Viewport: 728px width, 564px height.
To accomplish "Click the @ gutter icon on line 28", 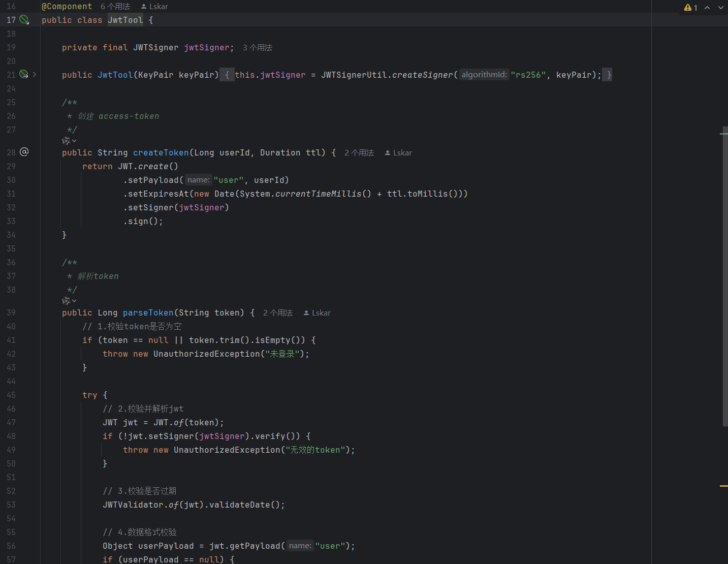I will point(24,152).
